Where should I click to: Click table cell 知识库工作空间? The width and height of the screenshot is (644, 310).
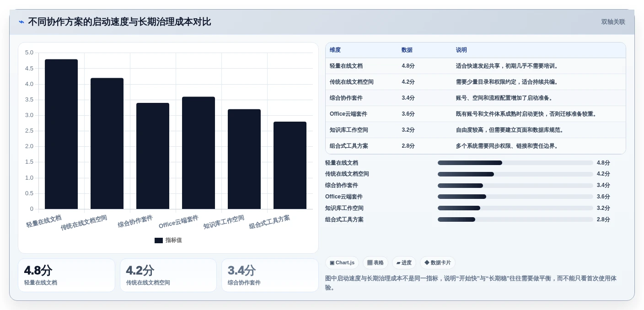(x=349, y=130)
